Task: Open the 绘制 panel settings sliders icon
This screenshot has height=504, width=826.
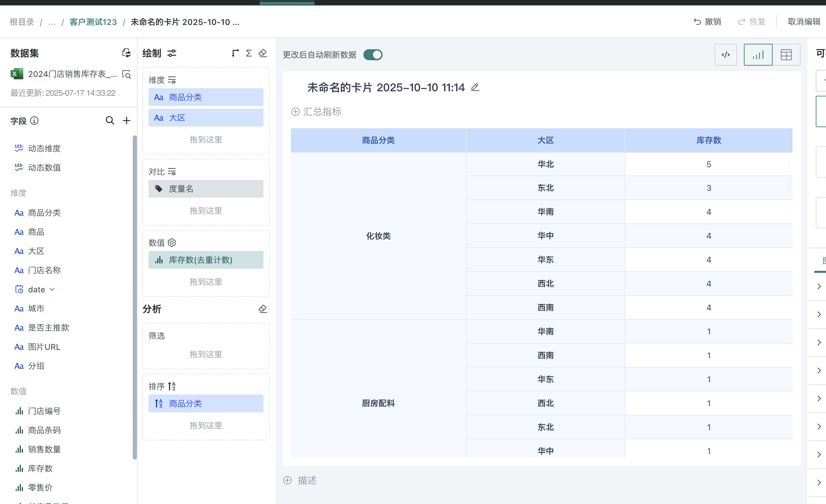Action: (172, 53)
